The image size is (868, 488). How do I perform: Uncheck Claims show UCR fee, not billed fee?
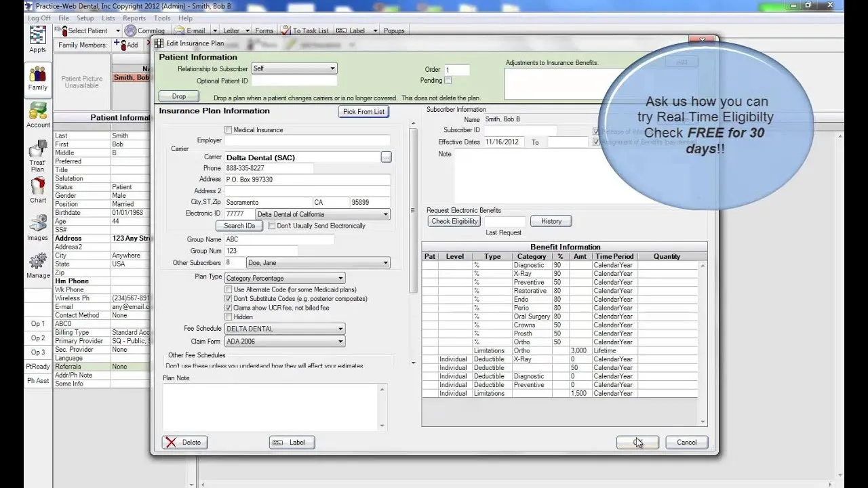228,308
